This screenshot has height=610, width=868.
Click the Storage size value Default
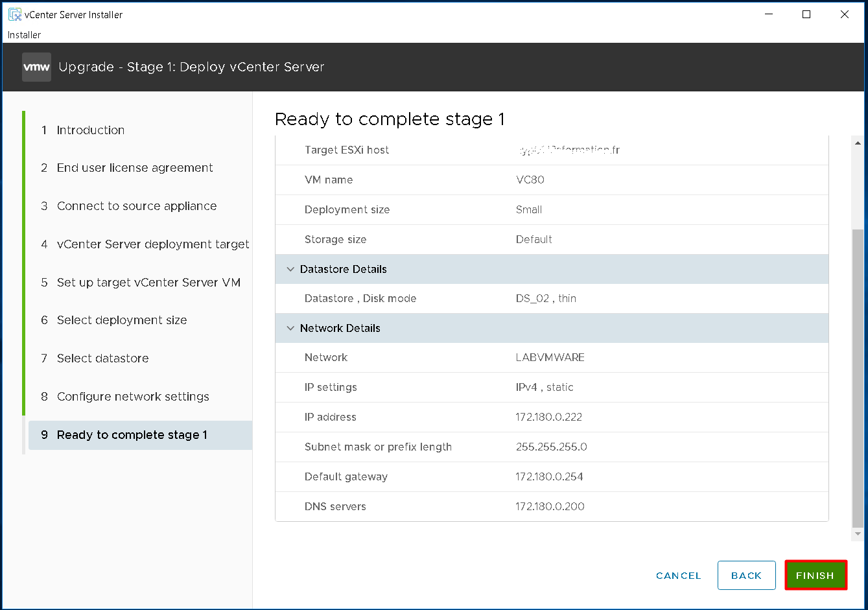534,239
